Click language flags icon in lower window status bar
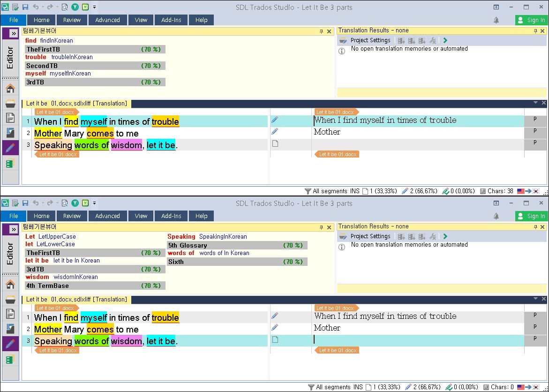The width and height of the screenshot is (549, 392). tap(528, 387)
